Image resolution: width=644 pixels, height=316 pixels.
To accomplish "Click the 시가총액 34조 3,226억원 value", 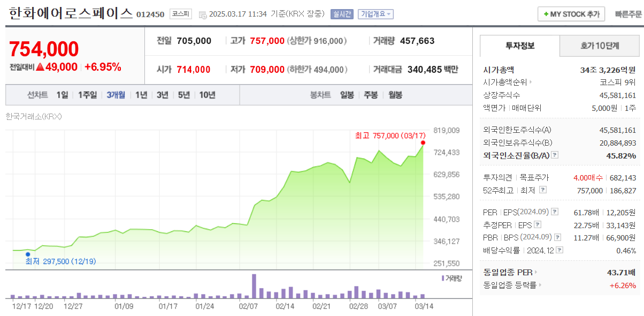I will pos(608,70).
